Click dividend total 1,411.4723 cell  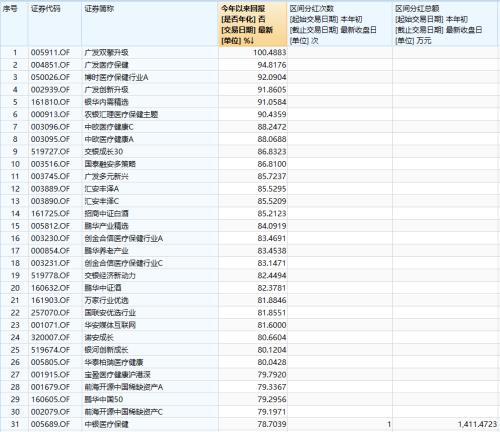pyautogui.click(x=477, y=424)
